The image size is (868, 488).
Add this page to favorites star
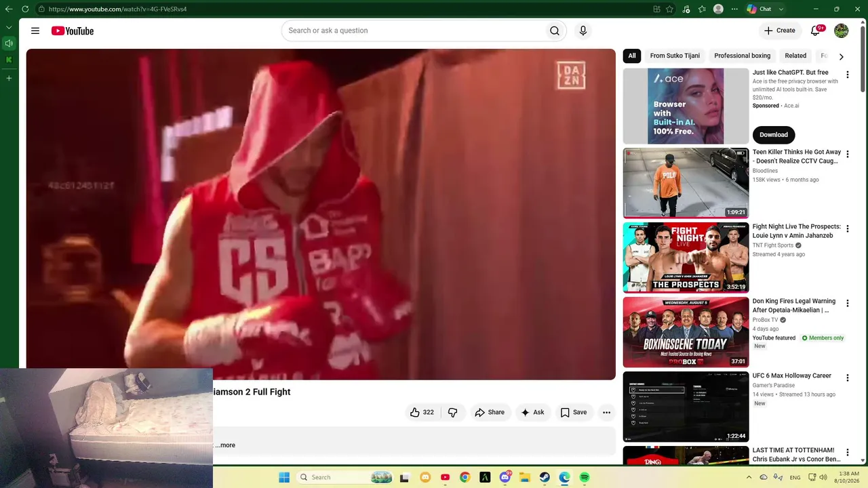(670, 9)
